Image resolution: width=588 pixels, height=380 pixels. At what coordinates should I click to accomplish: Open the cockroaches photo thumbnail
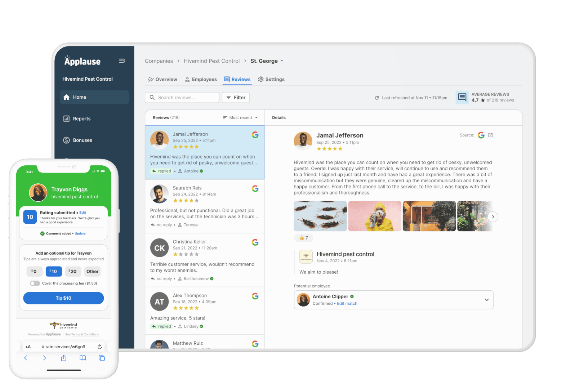(320, 216)
